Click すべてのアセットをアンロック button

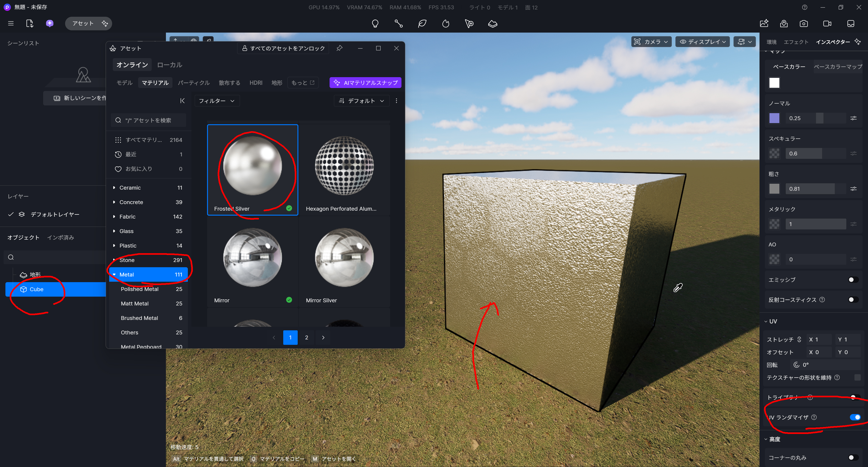283,48
